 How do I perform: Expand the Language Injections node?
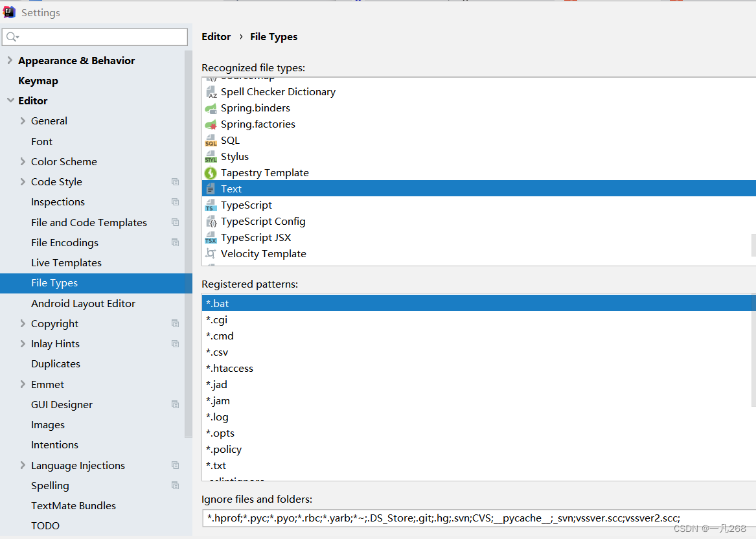coord(22,465)
